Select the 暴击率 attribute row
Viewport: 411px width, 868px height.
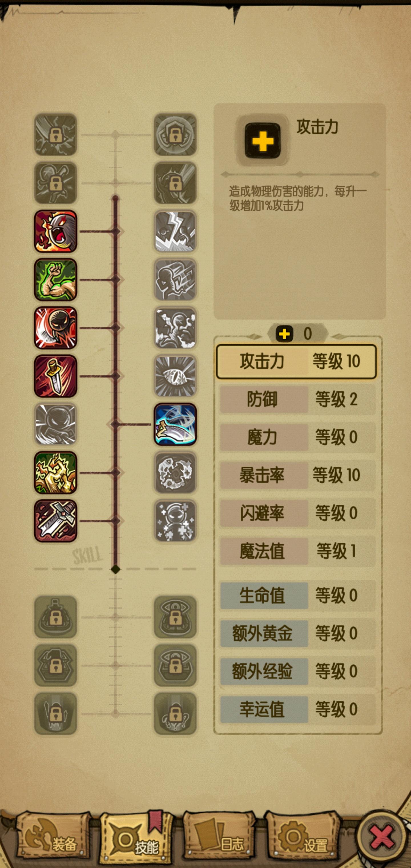click(x=297, y=475)
